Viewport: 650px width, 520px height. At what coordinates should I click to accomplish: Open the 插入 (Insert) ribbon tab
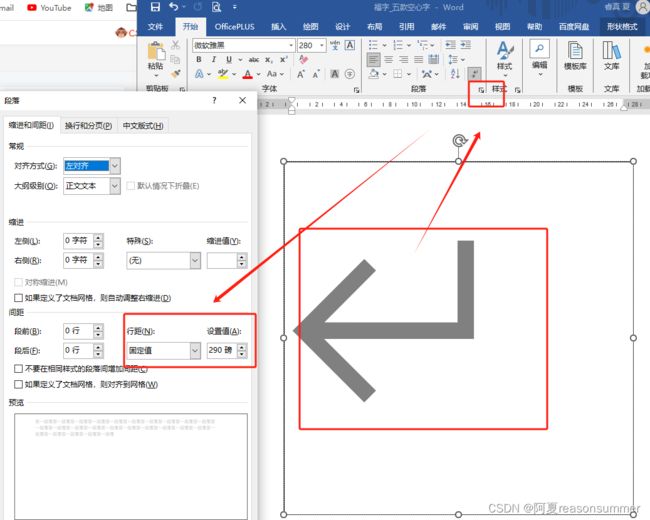[278, 26]
